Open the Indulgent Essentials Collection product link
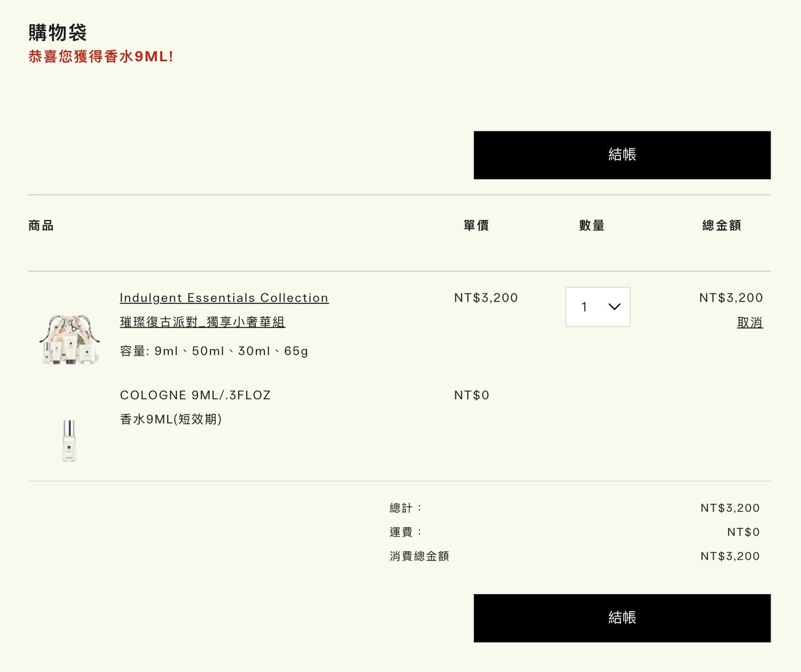Viewport: 801px width, 672px height. click(x=224, y=298)
